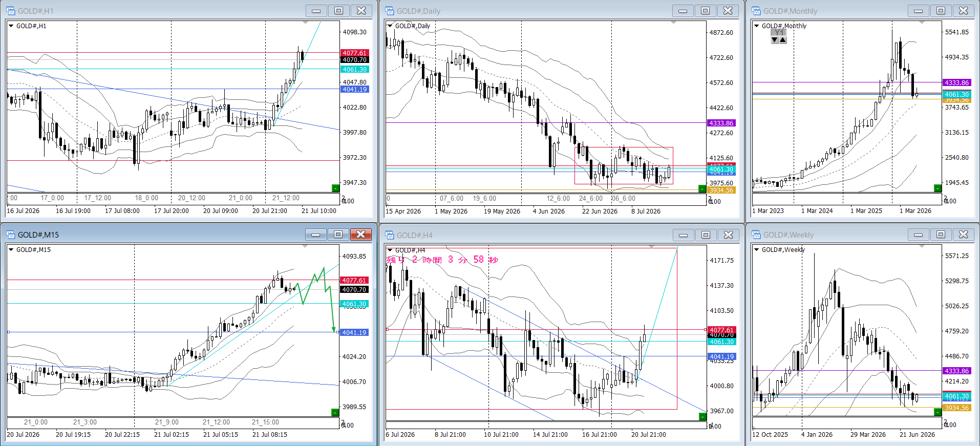The image size is (980, 446).
Task: Close the GOLD#,Monthly chart window
Action: (x=963, y=11)
